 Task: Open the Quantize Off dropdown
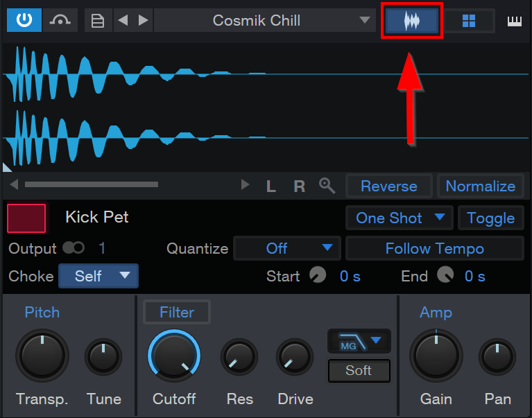click(286, 248)
